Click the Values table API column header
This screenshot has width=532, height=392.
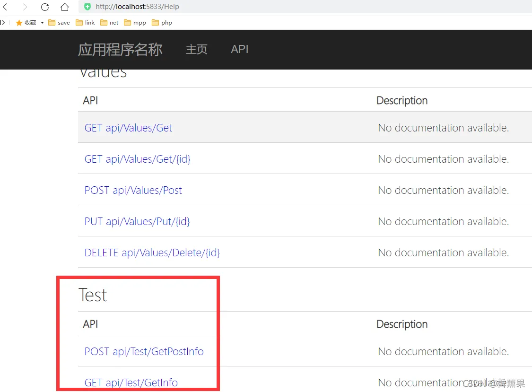tap(91, 100)
